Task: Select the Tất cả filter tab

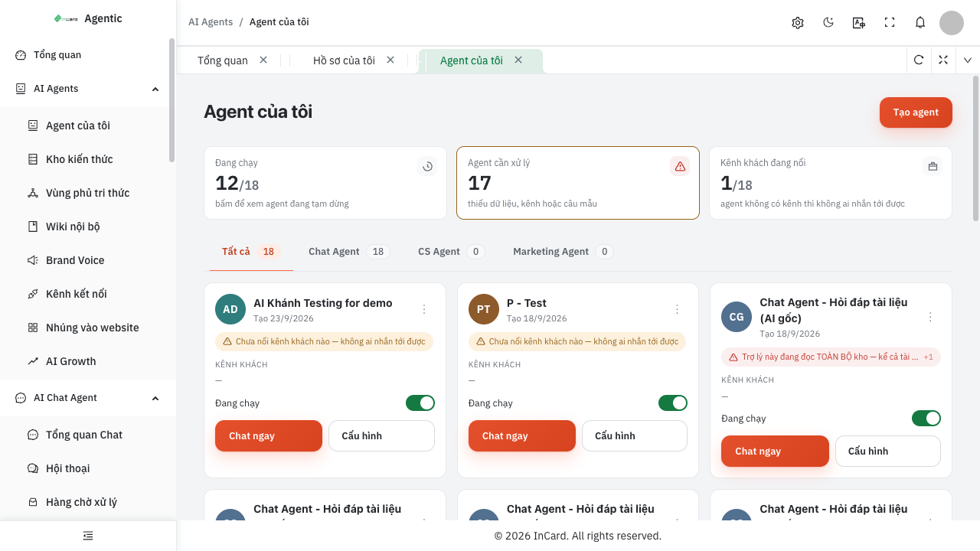Action: (251, 252)
